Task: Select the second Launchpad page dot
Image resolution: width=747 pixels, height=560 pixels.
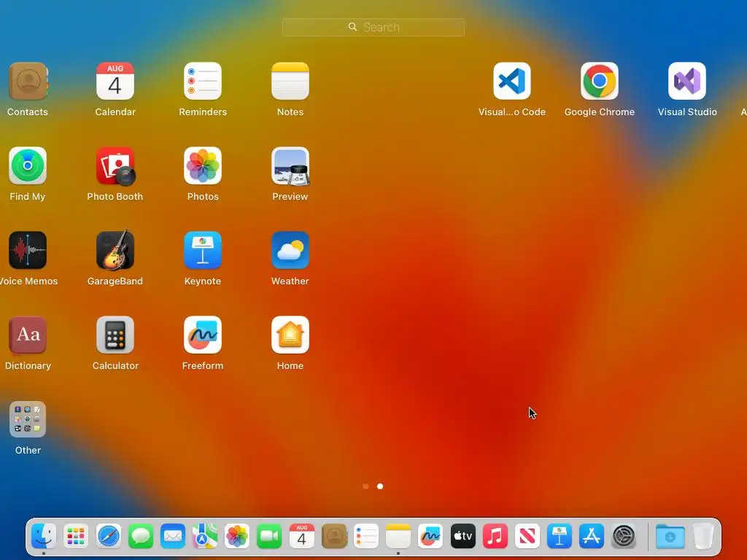Action: point(380,486)
